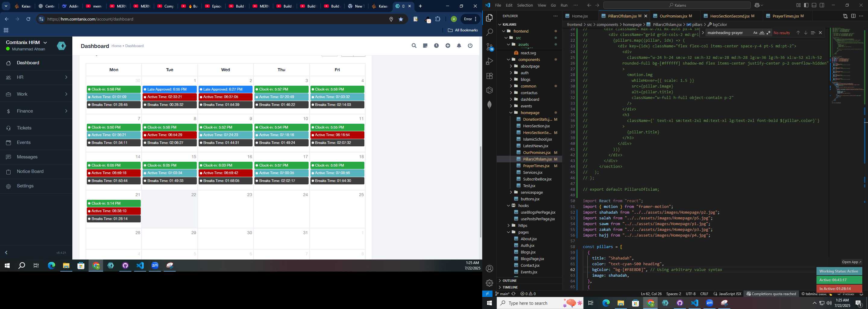
Task: Collapse the homepage folder
Action: pos(530,113)
